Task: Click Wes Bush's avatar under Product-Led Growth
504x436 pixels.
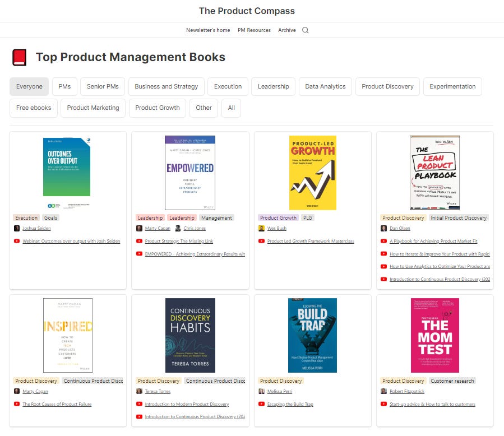Action: click(261, 229)
